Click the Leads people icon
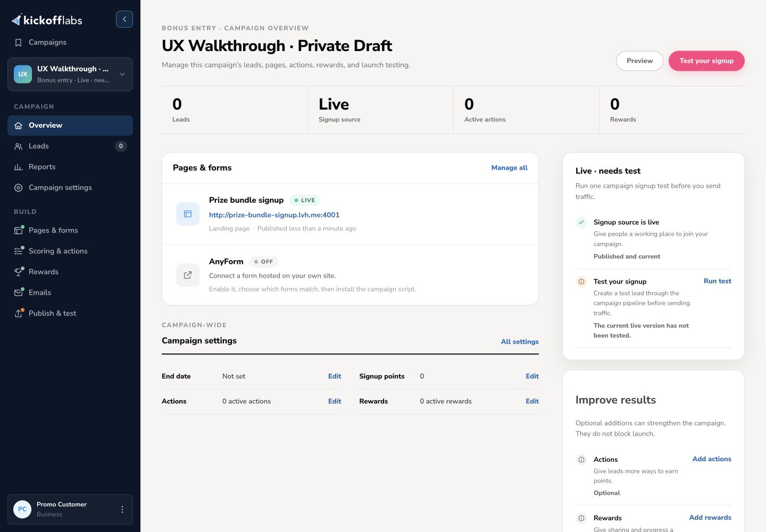Image resolution: width=766 pixels, height=532 pixels. click(x=19, y=146)
